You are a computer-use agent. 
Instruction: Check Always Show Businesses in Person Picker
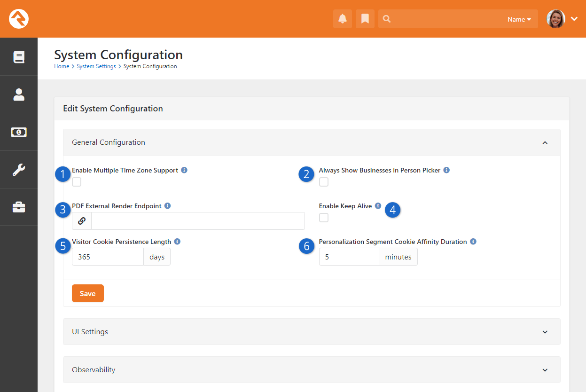(x=324, y=182)
